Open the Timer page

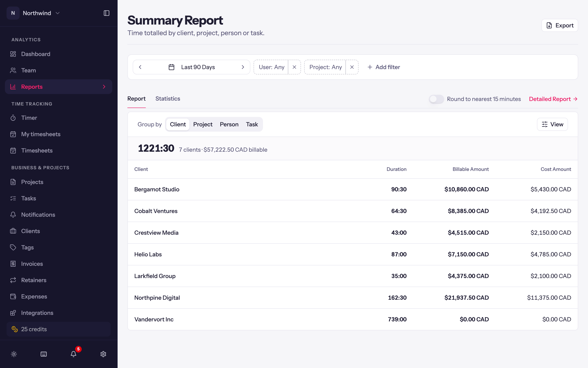(59, 118)
